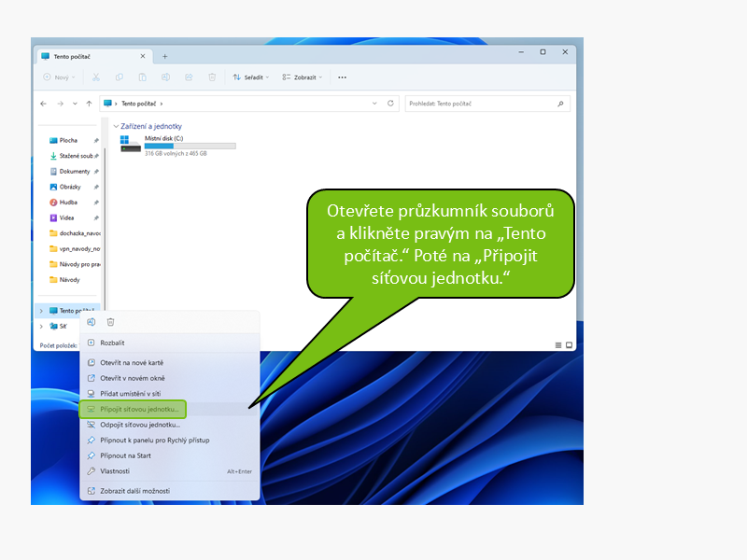Expand the Síť tree node chevron

[x=40, y=327]
